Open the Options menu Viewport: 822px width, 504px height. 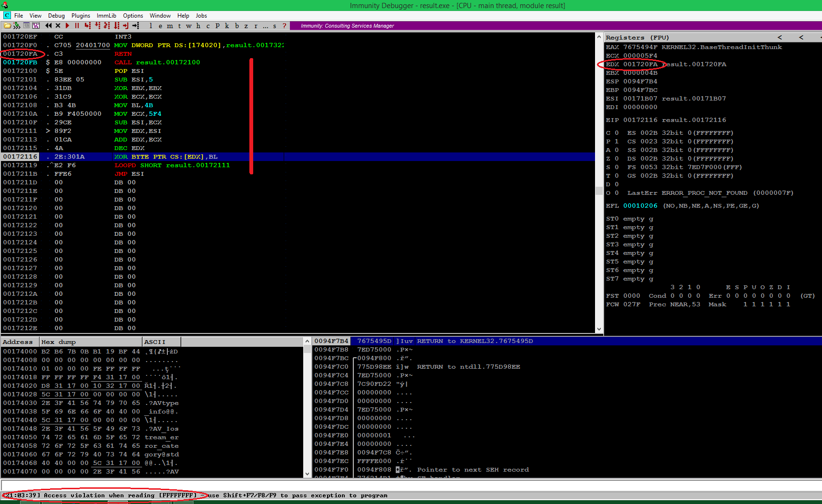coord(133,16)
